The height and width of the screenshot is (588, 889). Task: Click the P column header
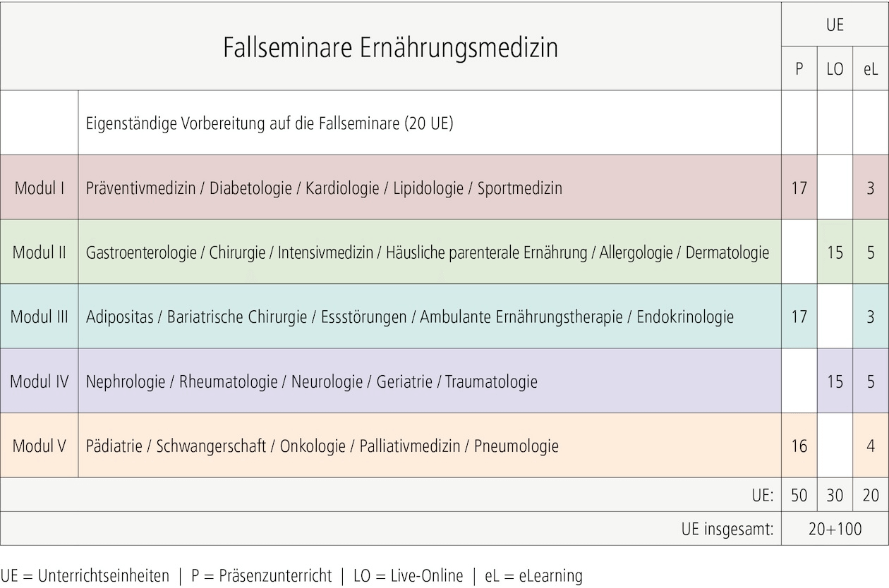point(799,70)
